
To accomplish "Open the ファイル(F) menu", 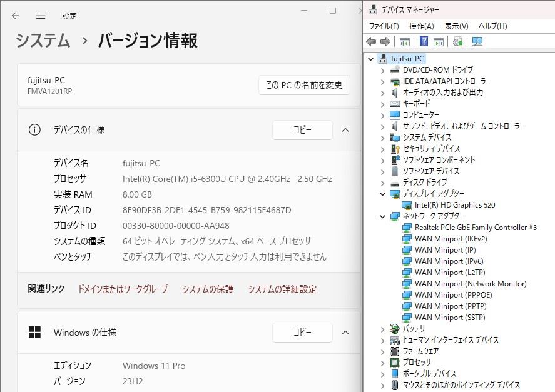I will [384, 26].
